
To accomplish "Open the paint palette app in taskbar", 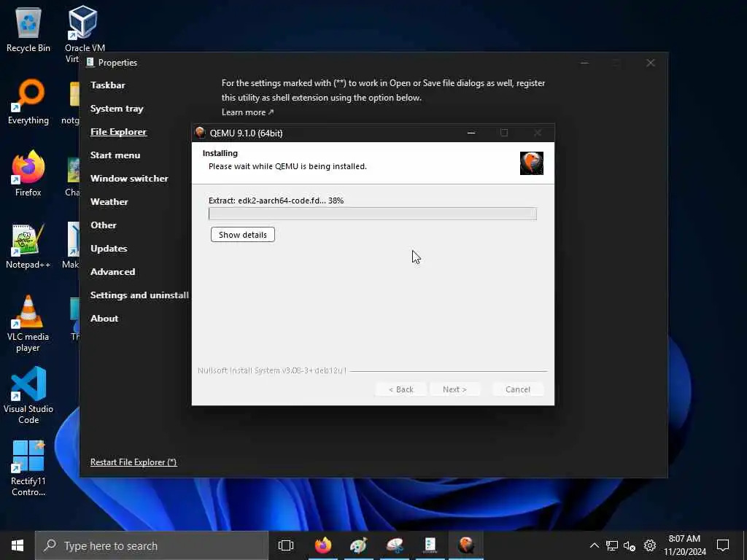I will point(358,545).
